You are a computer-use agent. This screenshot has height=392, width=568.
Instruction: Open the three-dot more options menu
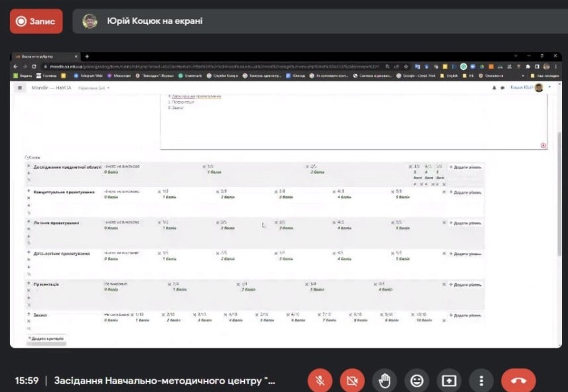(482, 380)
